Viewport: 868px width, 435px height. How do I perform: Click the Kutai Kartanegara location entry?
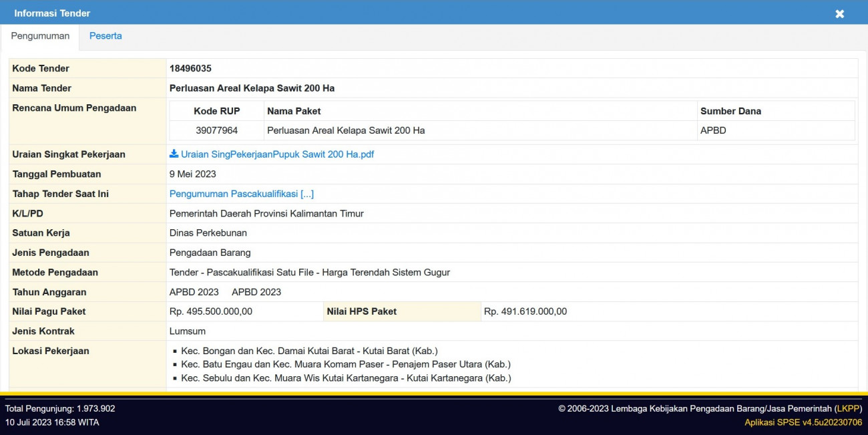click(x=346, y=378)
